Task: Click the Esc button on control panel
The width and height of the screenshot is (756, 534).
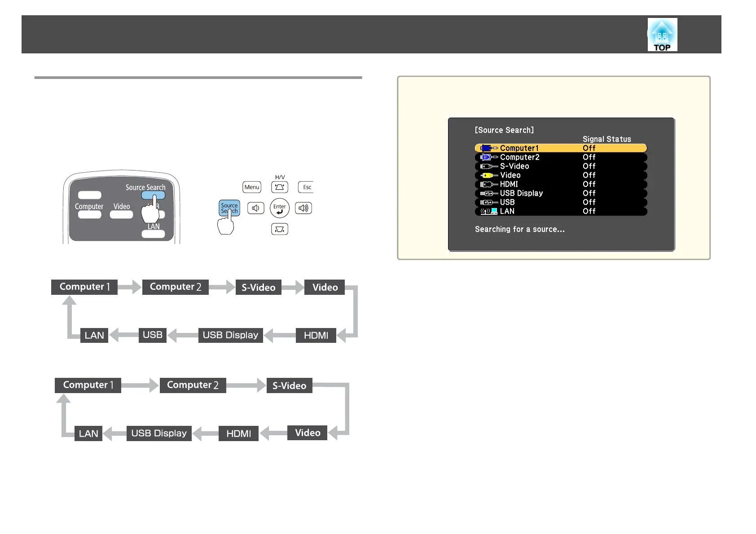Action: click(306, 187)
